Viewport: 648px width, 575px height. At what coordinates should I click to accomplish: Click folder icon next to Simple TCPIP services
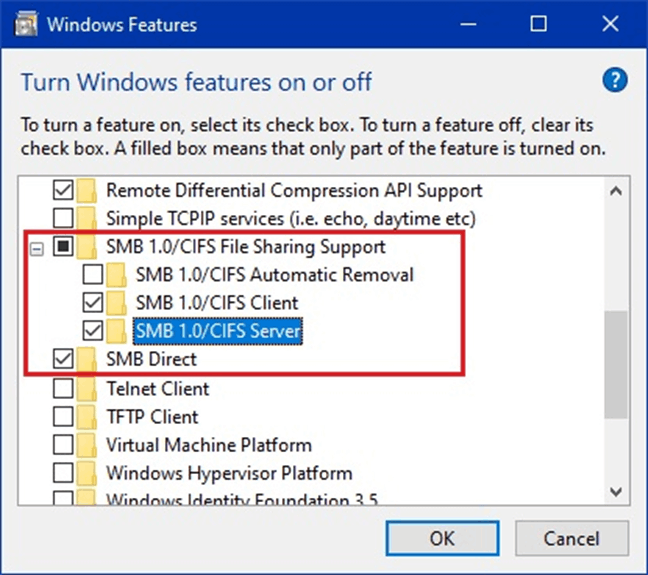(x=87, y=218)
